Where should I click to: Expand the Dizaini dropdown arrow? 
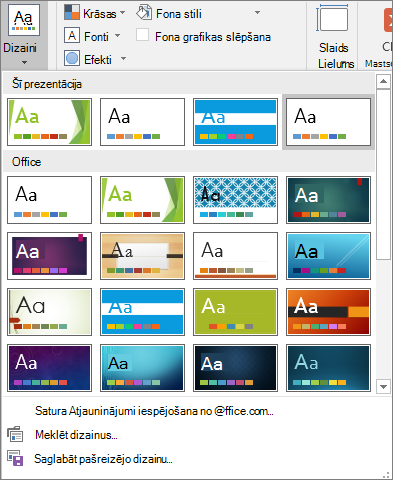24,62
